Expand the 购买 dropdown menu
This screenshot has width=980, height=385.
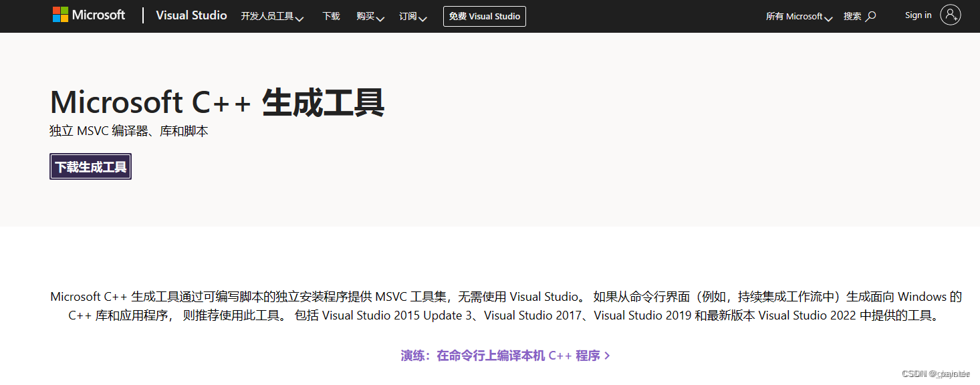click(x=370, y=16)
